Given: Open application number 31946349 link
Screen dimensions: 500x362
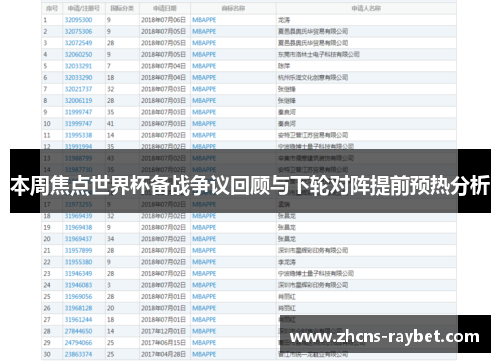Looking at the screenshot, I should (78, 274).
